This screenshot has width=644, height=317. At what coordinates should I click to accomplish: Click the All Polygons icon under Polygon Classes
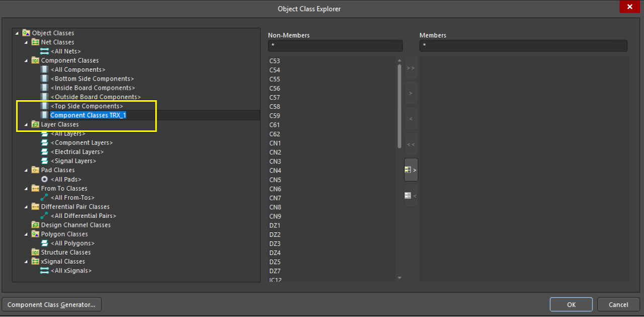click(x=45, y=243)
